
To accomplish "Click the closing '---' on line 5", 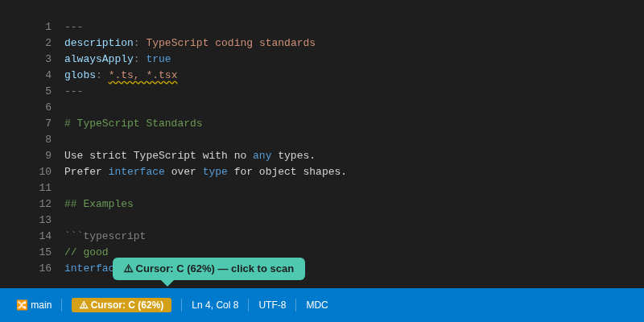I will 73,91.
